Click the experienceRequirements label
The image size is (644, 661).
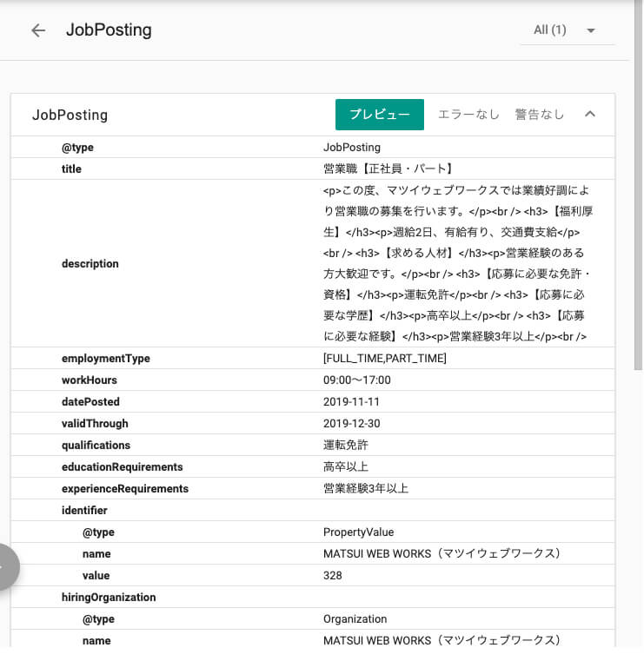click(x=125, y=488)
